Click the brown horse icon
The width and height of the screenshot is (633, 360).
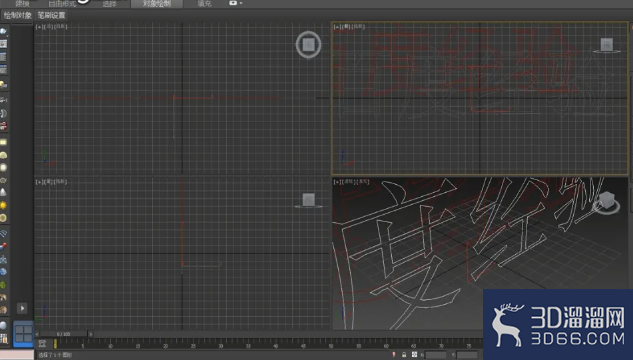click(x=3, y=297)
